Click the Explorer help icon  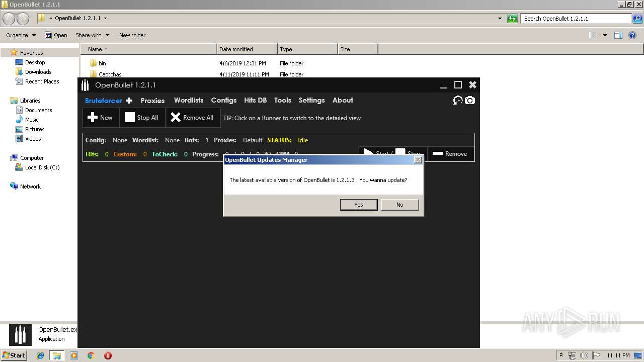click(632, 35)
